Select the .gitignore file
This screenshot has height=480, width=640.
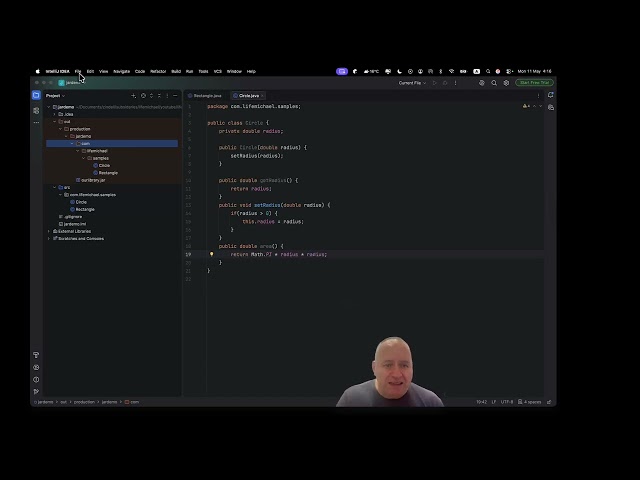[70, 217]
